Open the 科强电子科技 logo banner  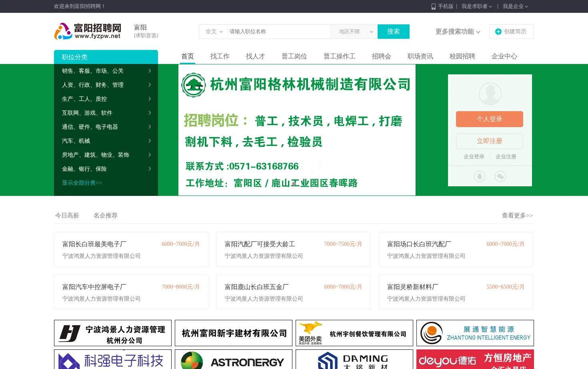[113, 359]
